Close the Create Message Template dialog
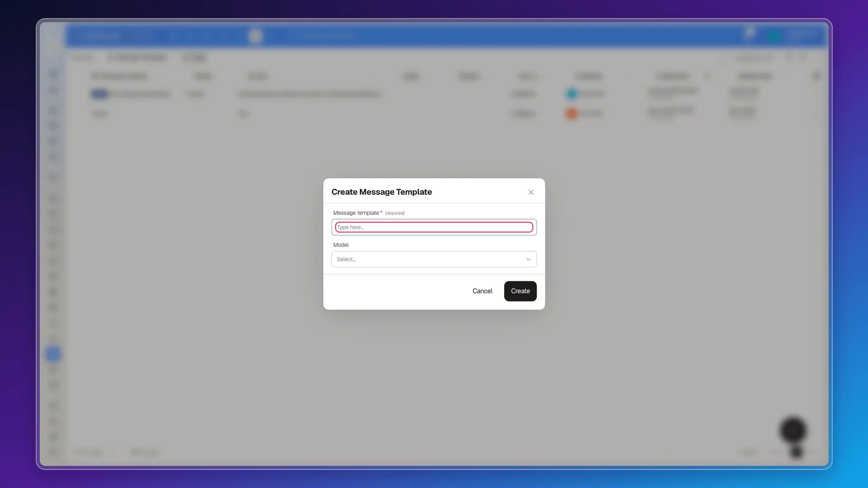The width and height of the screenshot is (868, 488). (x=531, y=192)
